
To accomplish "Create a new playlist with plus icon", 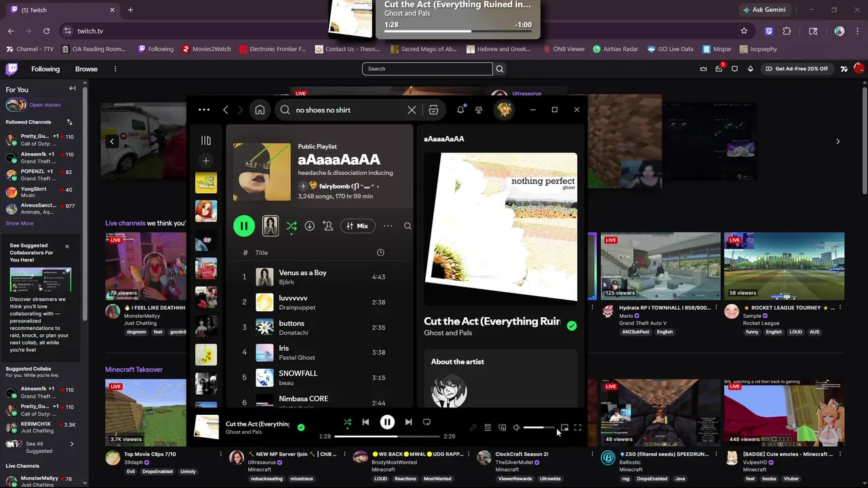I will pyautogui.click(x=206, y=161).
